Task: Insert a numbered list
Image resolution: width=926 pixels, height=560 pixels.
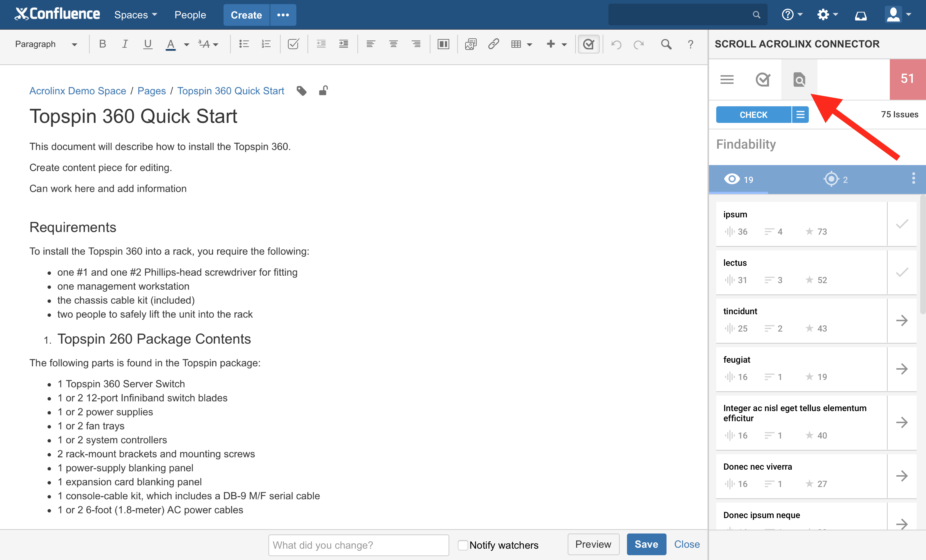Action: coord(266,44)
